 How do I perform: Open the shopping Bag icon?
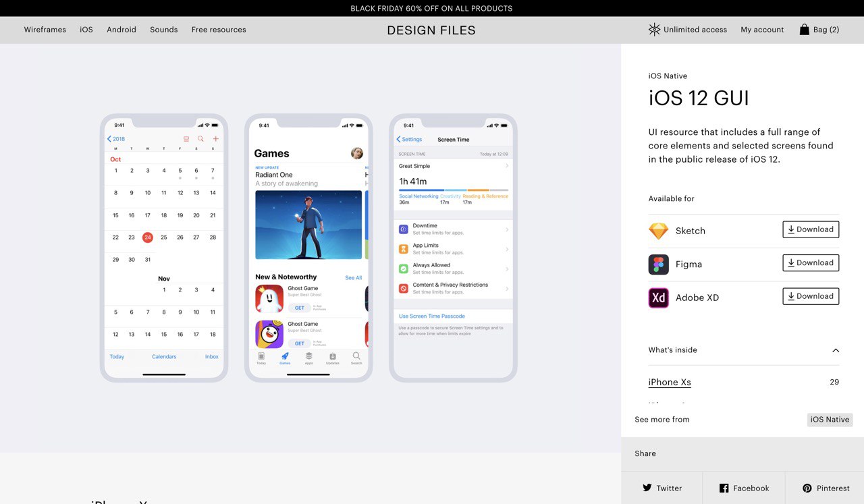pos(804,30)
